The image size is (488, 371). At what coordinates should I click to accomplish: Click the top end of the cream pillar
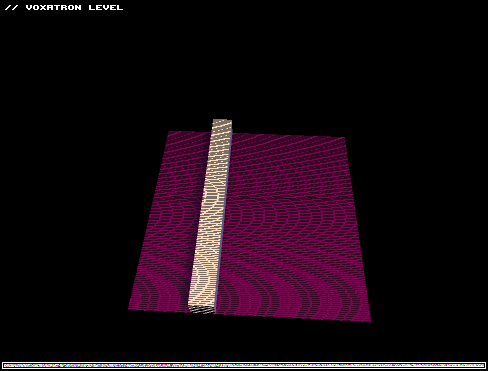(x=222, y=122)
